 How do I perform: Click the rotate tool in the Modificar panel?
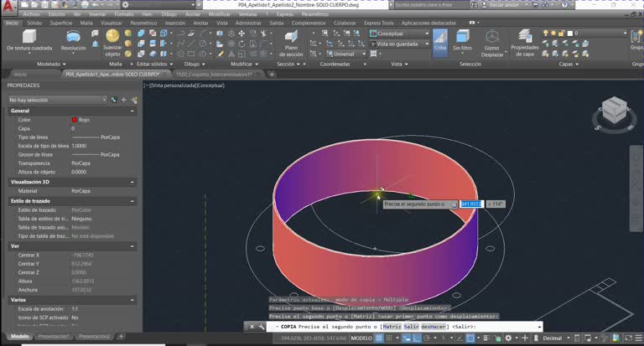(241, 44)
